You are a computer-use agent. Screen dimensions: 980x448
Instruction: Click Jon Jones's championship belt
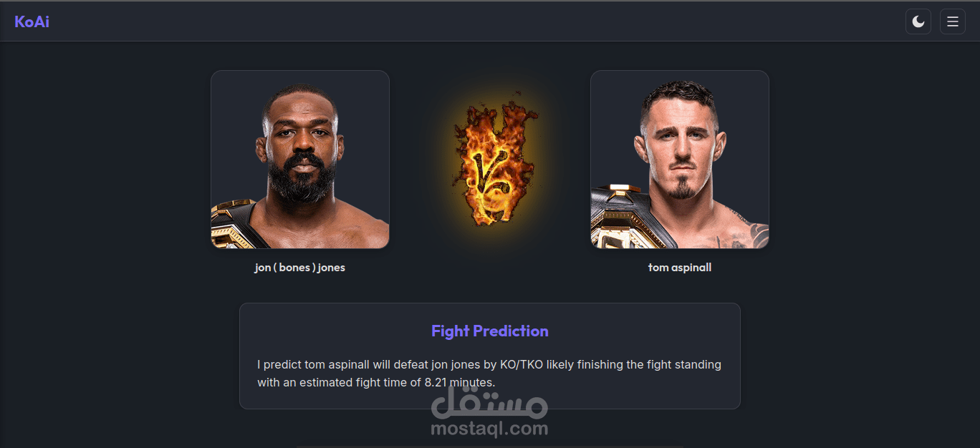[x=234, y=225]
